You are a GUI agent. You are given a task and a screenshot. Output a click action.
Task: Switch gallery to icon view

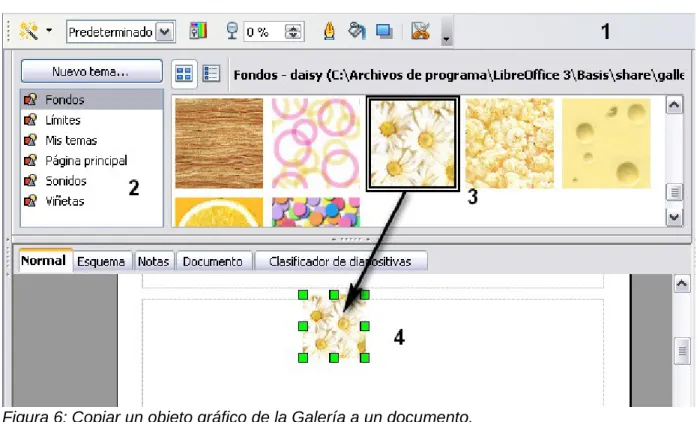pyautogui.click(x=184, y=73)
